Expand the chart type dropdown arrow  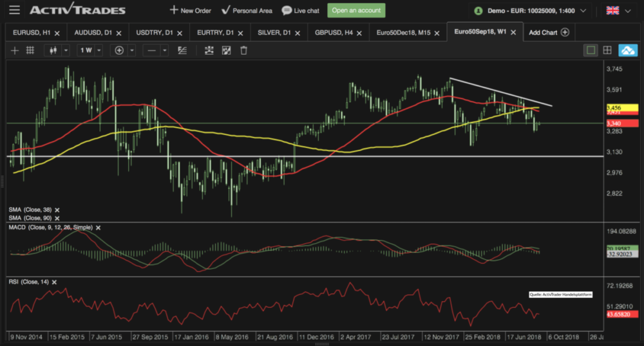tap(66, 50)
